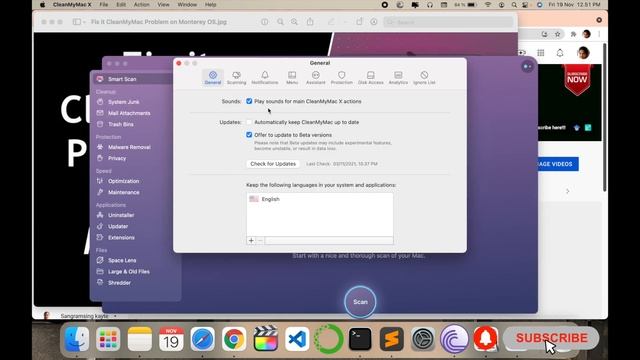Screen dimensions: 640x360
Task: Open the YouTube apps grid icon
Action: pos(541,53)
